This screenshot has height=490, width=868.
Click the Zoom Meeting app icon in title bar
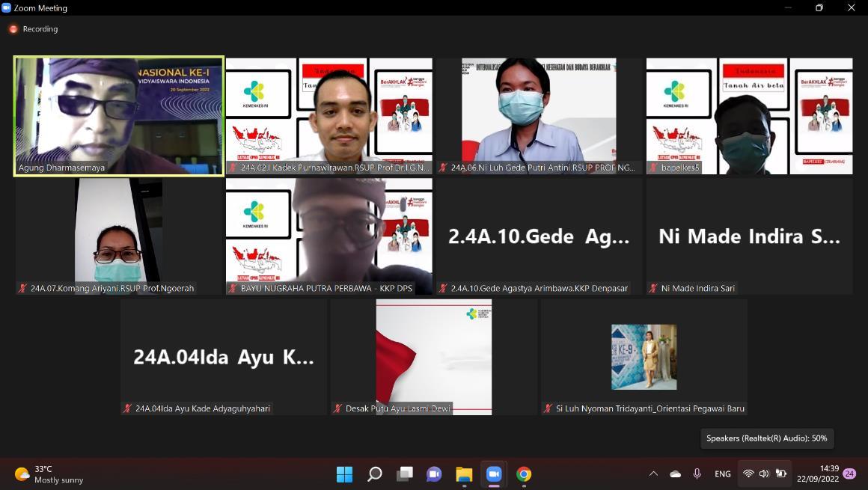point(6,7)
